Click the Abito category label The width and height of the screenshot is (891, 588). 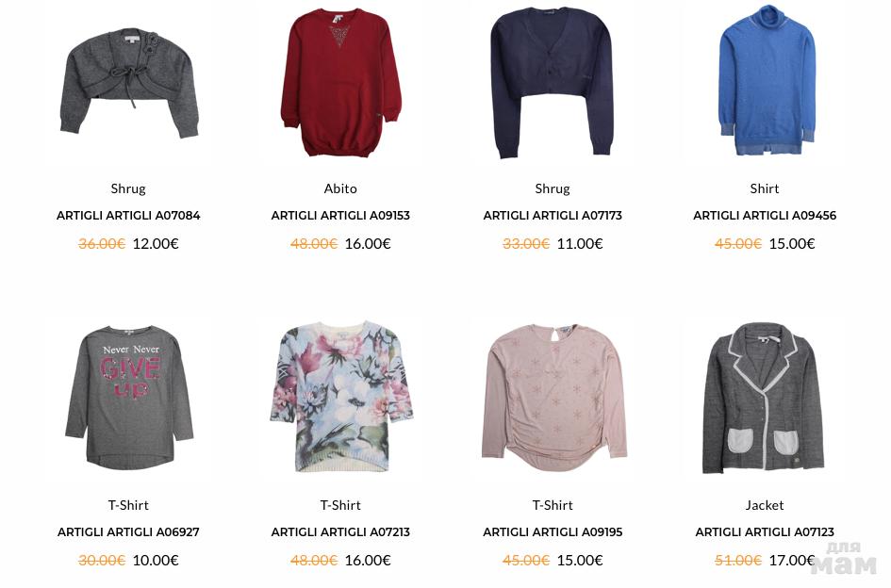pos(340,188)
